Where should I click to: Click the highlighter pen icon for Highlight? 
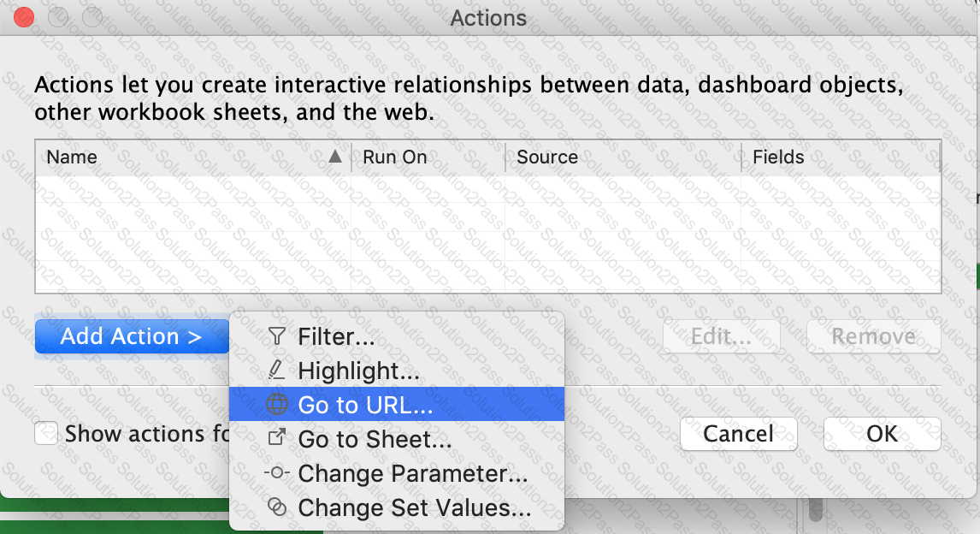(276, 371)
